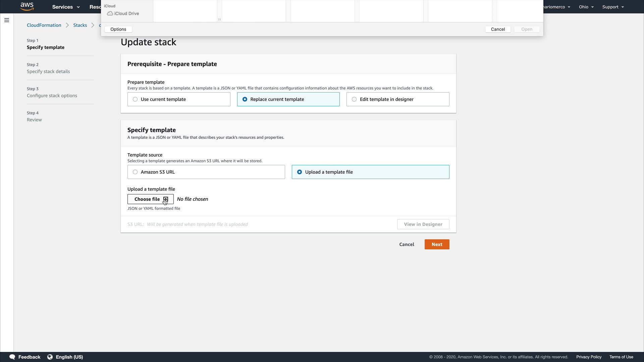Open the Ohio region dropdown
The height and width of the screenshot is (362, 644).
click(586, 7)
